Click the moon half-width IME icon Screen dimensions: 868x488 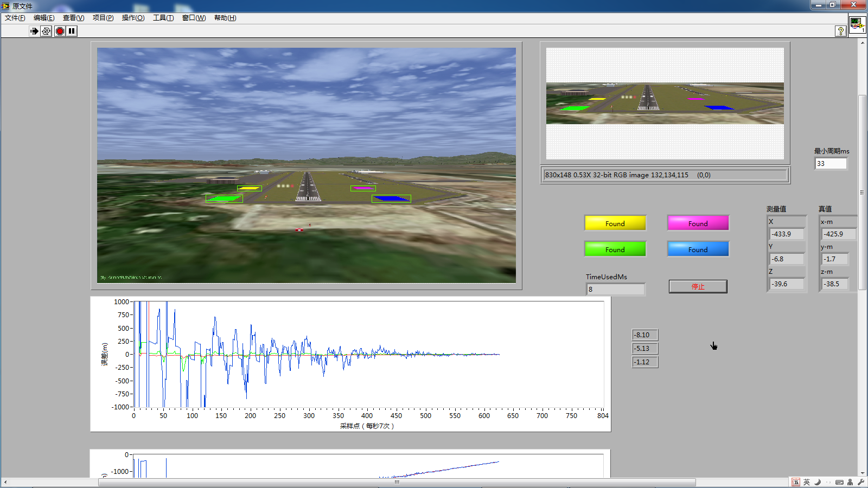coord(818,482)
